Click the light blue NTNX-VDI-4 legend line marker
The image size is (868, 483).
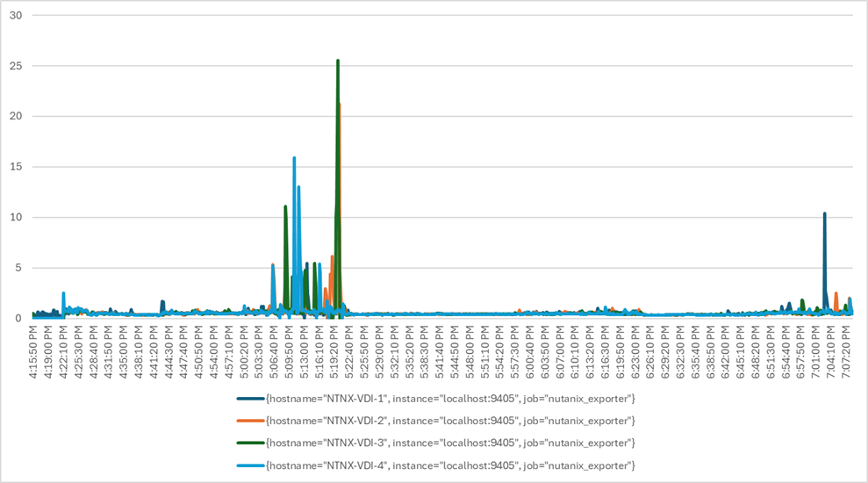point(251,465)
